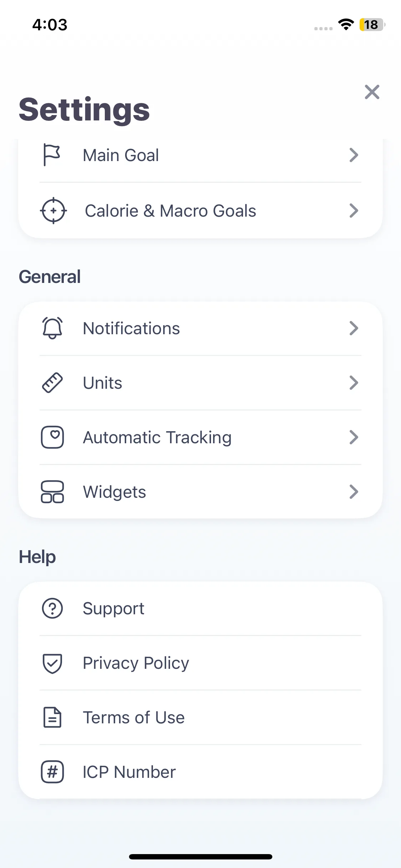Tap the bell Notifications icon
This screenshot has width=401, height=868.
click(x=52, y=328)
